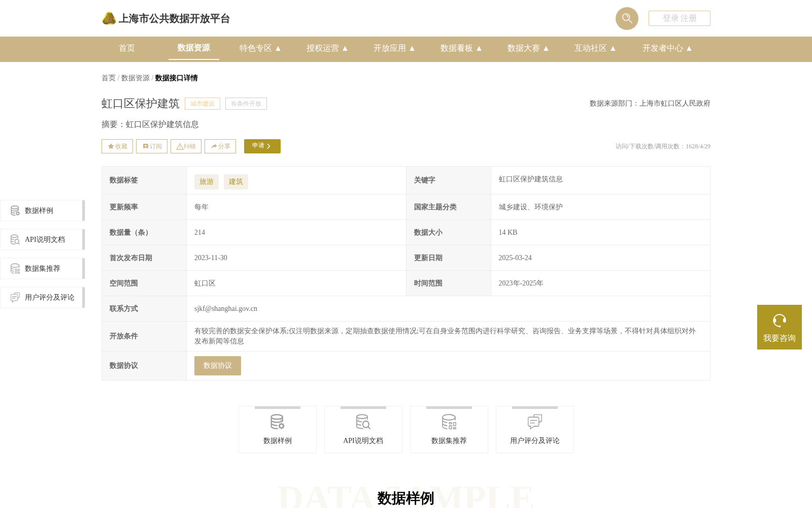This screenshot has height=508, width=812.
Task: Click the 数据资源 breadcrumb link
Action: [x=136, y=78]
